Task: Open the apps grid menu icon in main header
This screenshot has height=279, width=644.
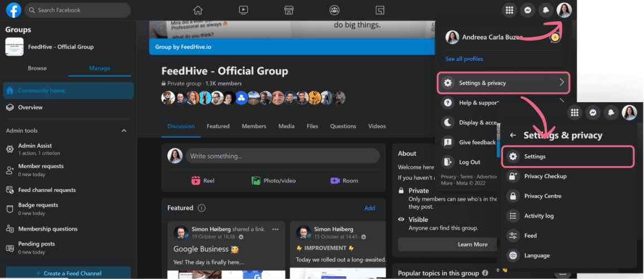Action: (509, 10)
